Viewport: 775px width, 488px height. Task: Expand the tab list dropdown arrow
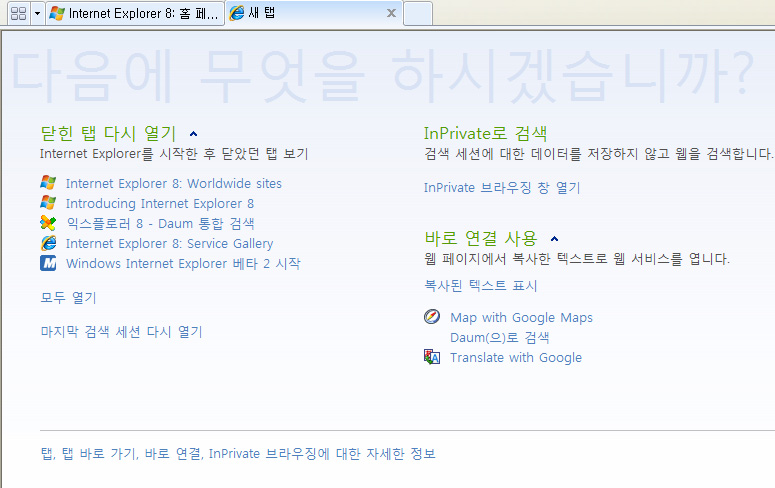point(37,13)
